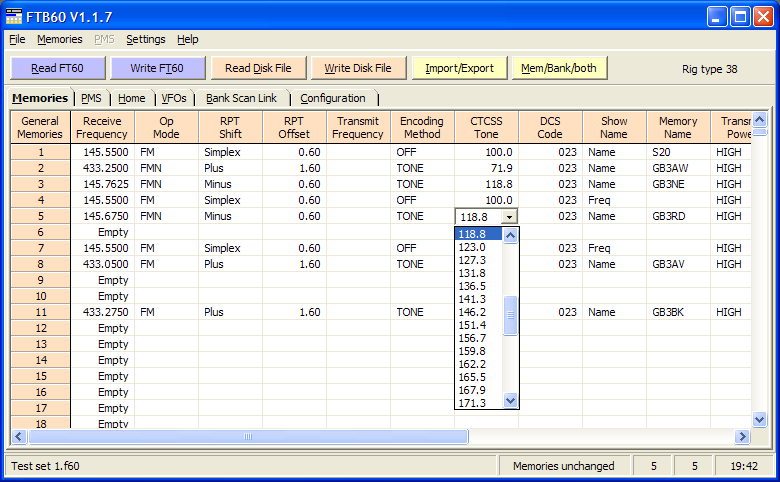Choose 141.3 in the CTCSS tone list
780x482 pixels.
pos(479,299)
